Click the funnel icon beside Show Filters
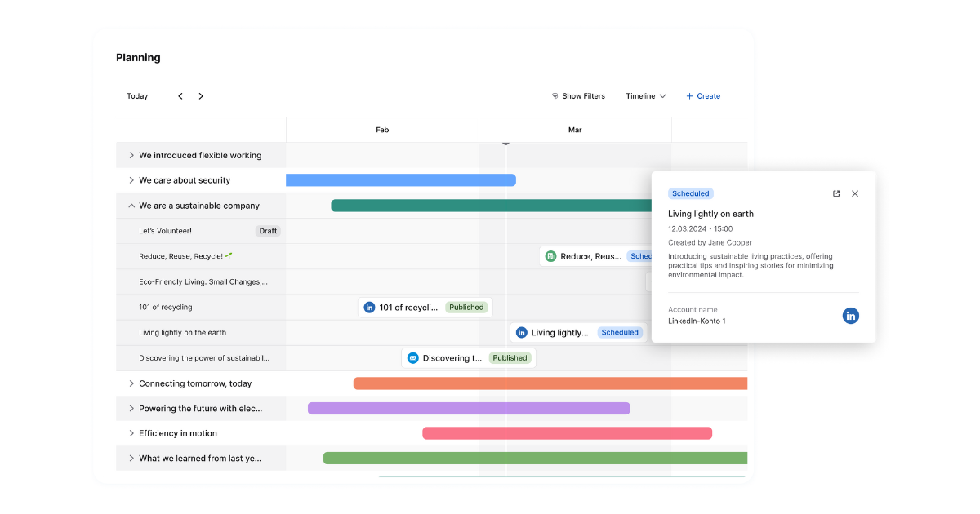Screen dimensions: 980x514 pyautogui.click(x=555, y=96)
